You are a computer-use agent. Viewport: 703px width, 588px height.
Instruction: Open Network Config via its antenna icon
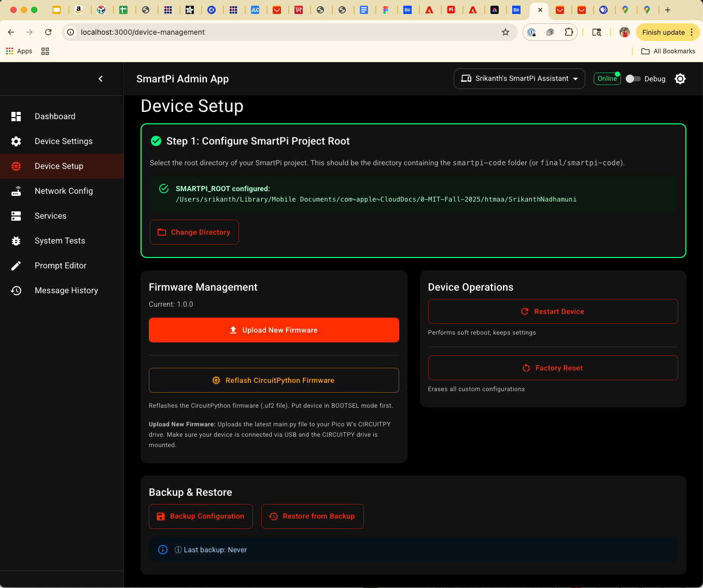(16, 191)
